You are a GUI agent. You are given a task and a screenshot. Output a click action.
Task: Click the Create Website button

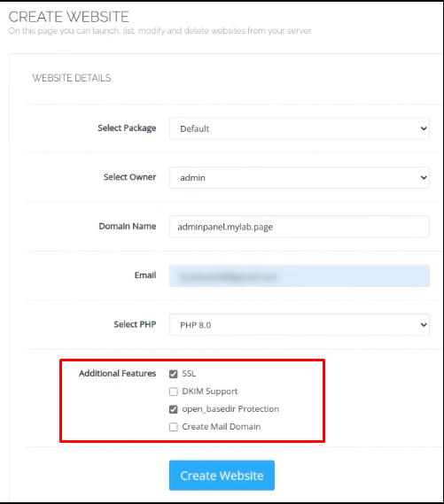click(222, 476)
